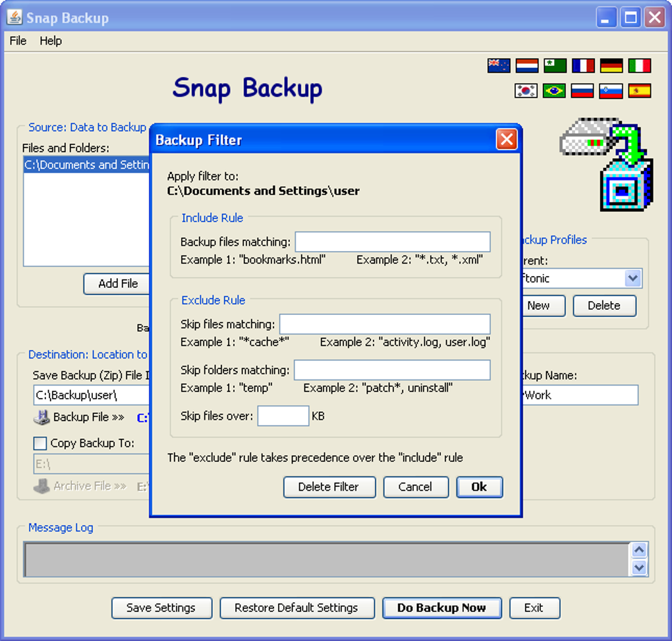Focus the Skip files over KB field

click(283, 416)
